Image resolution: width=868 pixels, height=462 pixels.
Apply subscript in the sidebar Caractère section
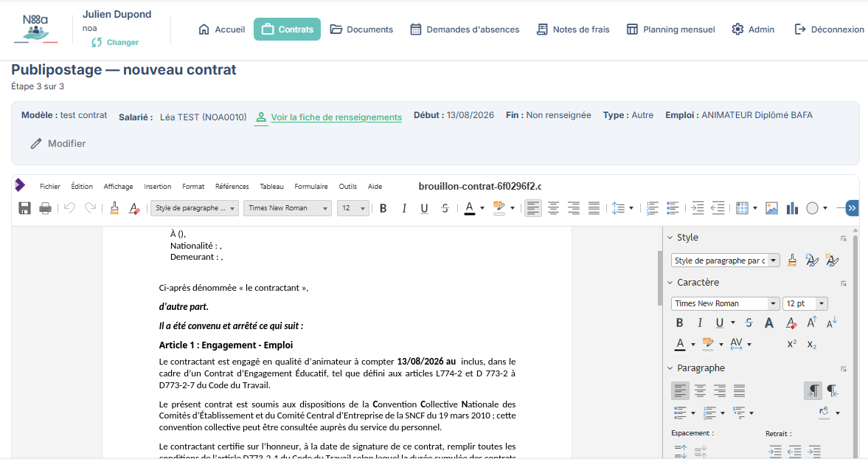point(811,344)
